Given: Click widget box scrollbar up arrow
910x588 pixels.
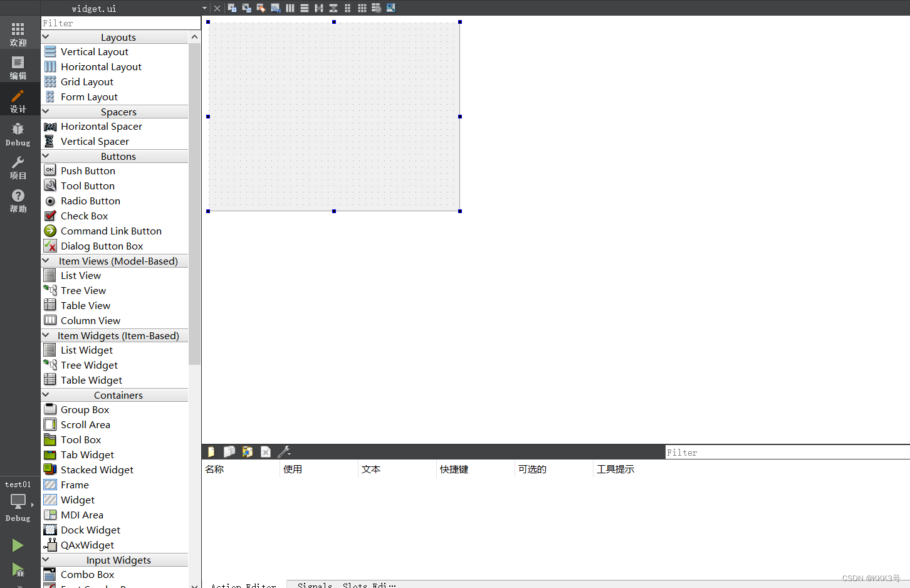Looking at the screenshot, I should tap(194, 37).
